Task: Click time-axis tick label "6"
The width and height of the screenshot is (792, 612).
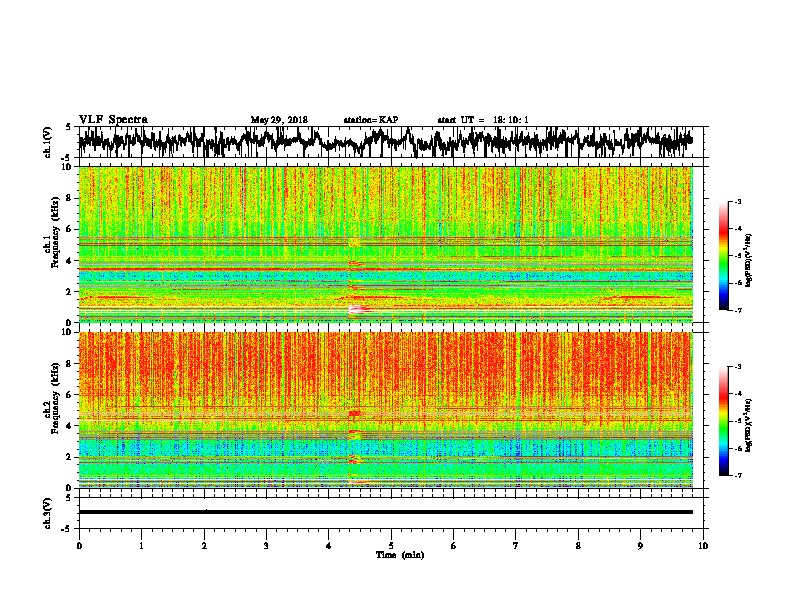Action: pyautogui.click(x=454, y=546)
